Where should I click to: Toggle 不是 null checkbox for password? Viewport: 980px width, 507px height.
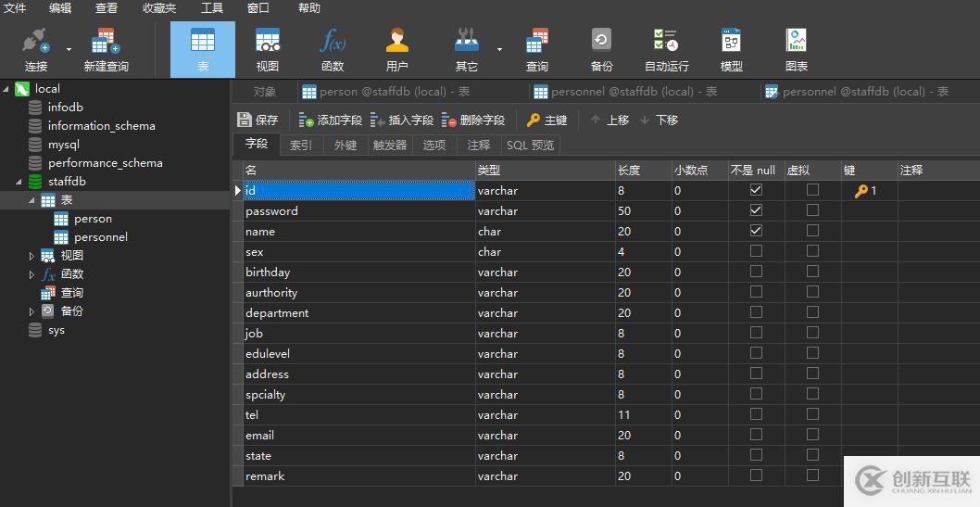(x=756, y=210)
